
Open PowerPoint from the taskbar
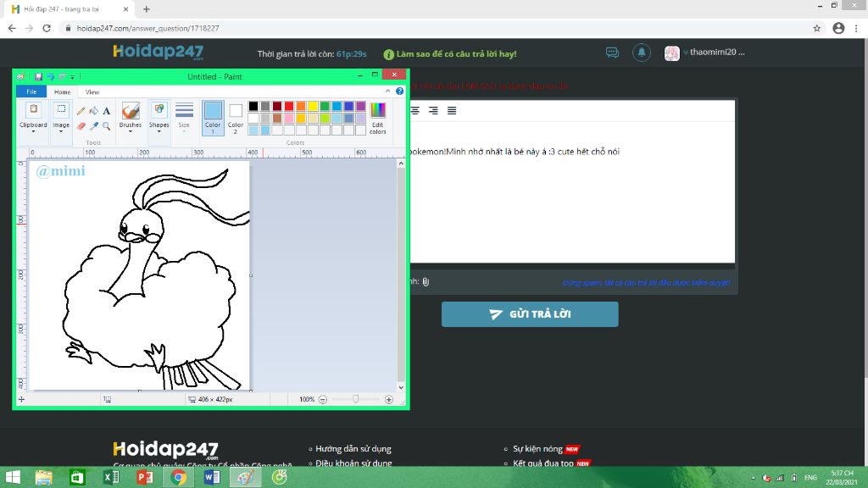[145, 477]
